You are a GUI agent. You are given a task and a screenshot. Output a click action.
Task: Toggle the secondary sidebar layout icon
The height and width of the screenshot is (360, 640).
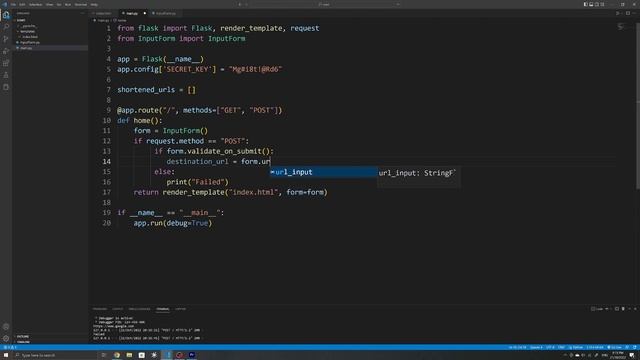[596, 4]
